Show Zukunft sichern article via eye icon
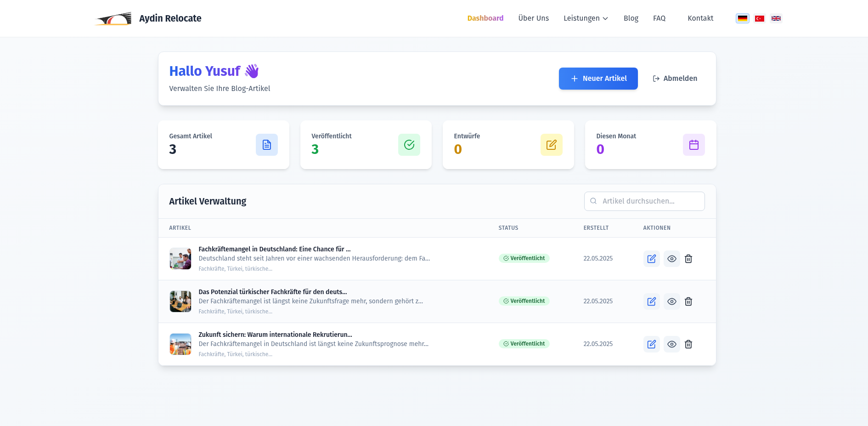Viewport: 868px width, 426px height. pos(671,344)
